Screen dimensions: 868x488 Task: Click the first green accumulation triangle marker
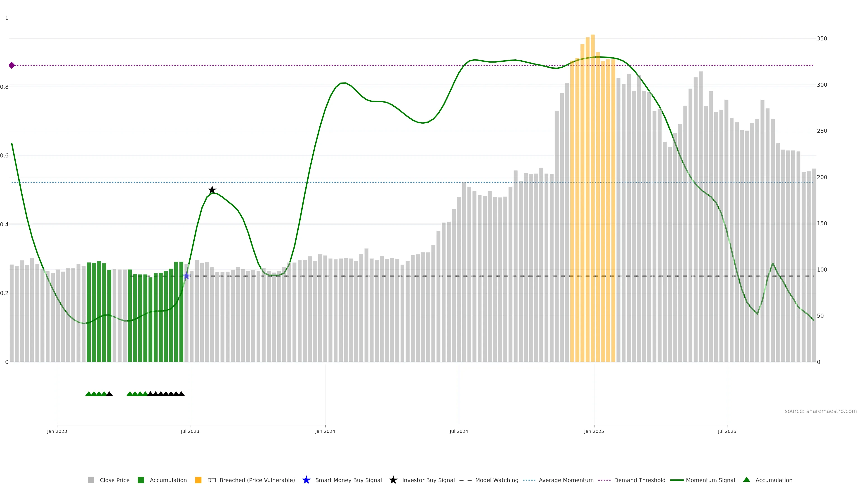(x=89, y=394)
